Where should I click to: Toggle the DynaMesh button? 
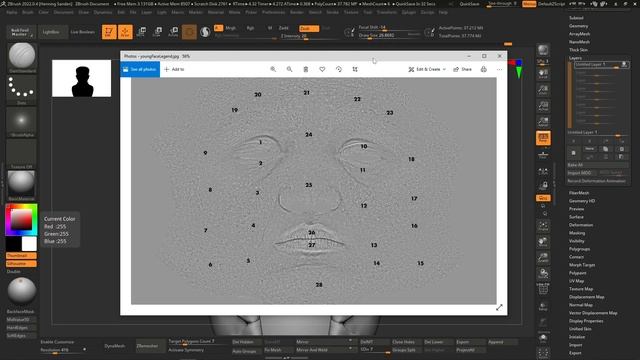pyautogui.click(x=115, y=346)
